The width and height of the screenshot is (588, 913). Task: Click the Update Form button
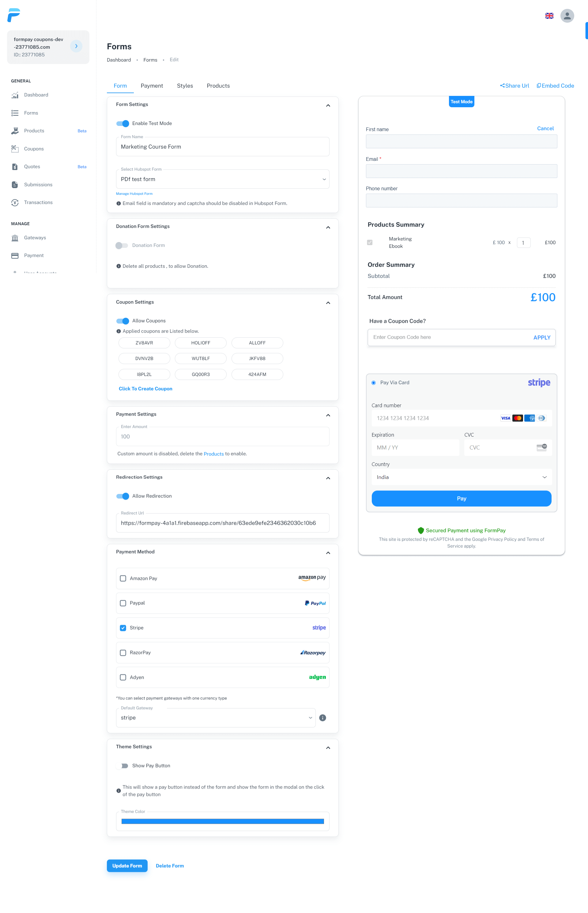[127, 866]
